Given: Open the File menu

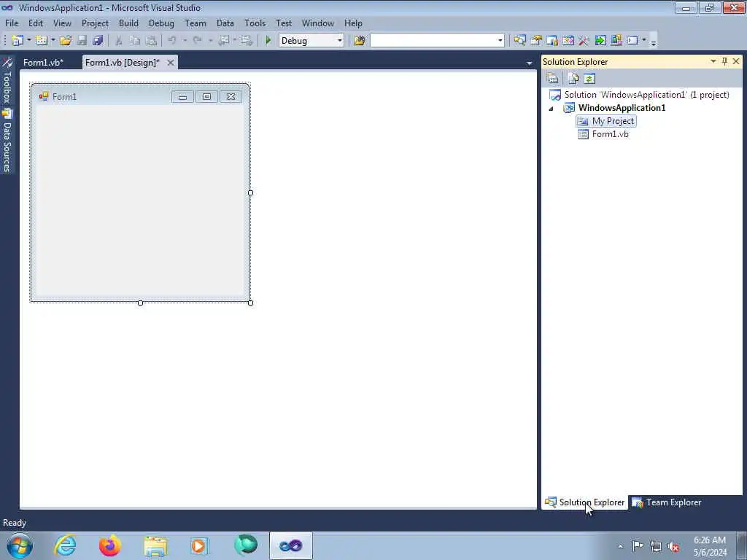Looking at the screenshot, I should 12,23.
